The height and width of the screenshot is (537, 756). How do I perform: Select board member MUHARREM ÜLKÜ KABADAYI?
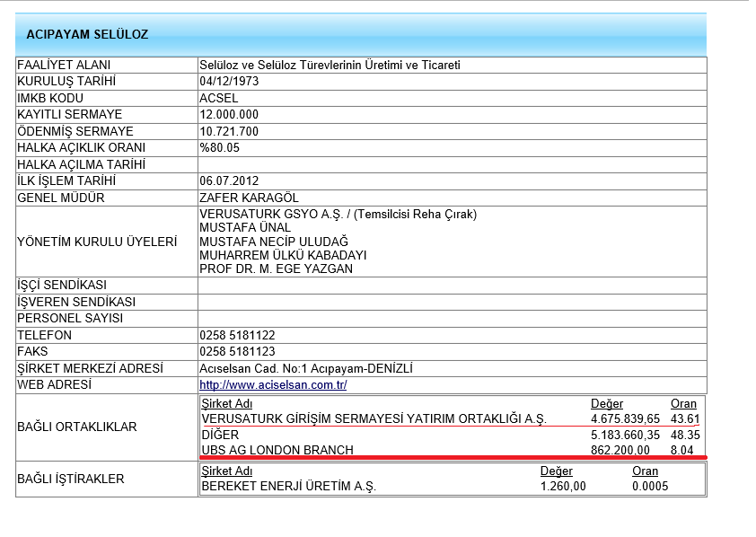(x=283, y=256)
